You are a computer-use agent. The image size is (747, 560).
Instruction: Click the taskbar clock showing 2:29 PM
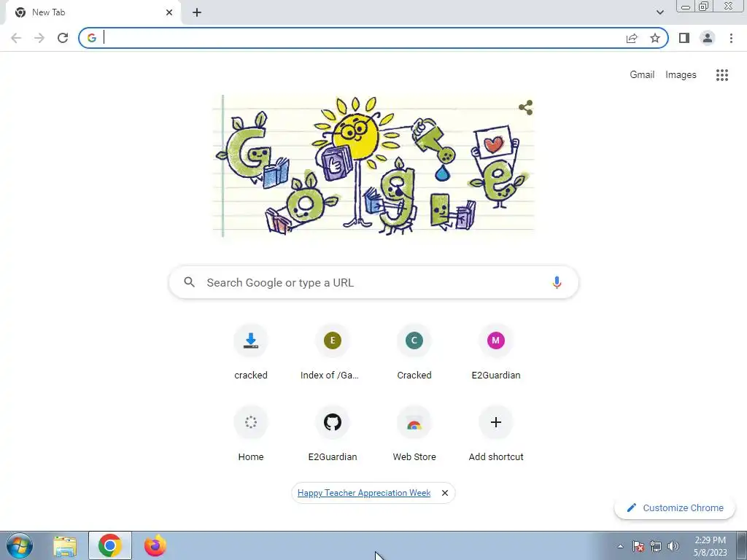click(710, 546)
